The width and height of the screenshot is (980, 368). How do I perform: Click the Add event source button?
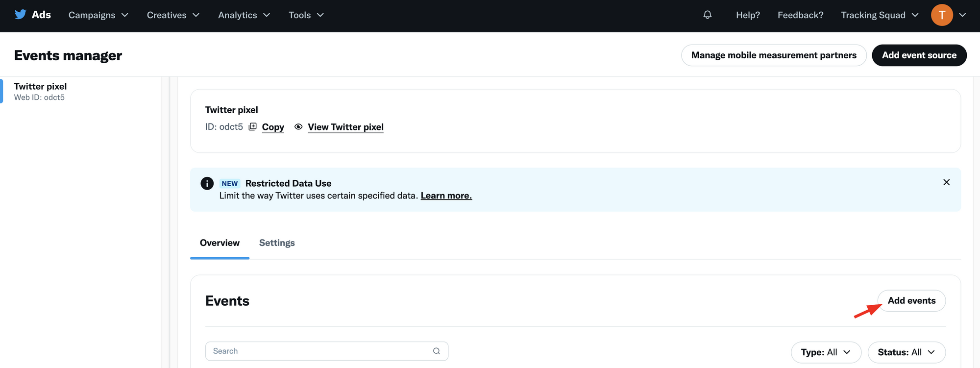[x=919, y=55]
